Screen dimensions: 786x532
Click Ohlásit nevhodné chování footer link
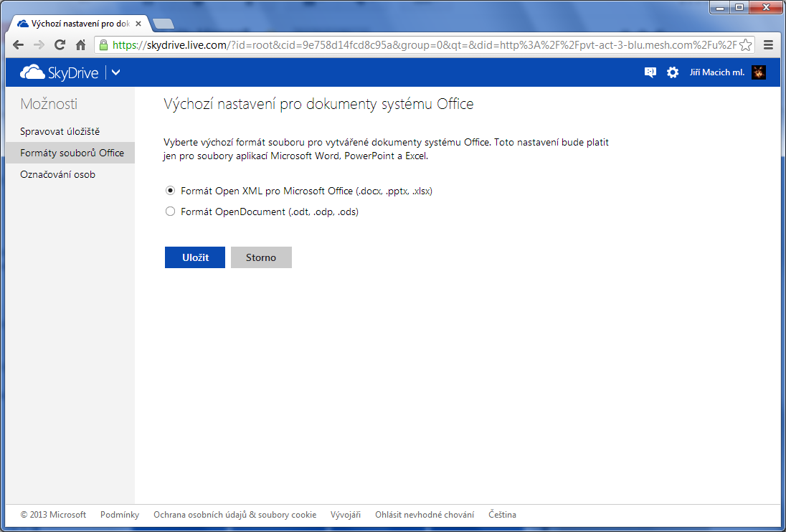coord(425,515)
